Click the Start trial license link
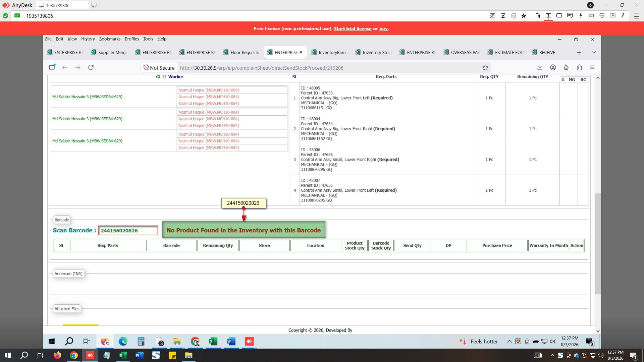Image resolution: width=644 pixels, height=362 pixels. (x=353, y=28)
